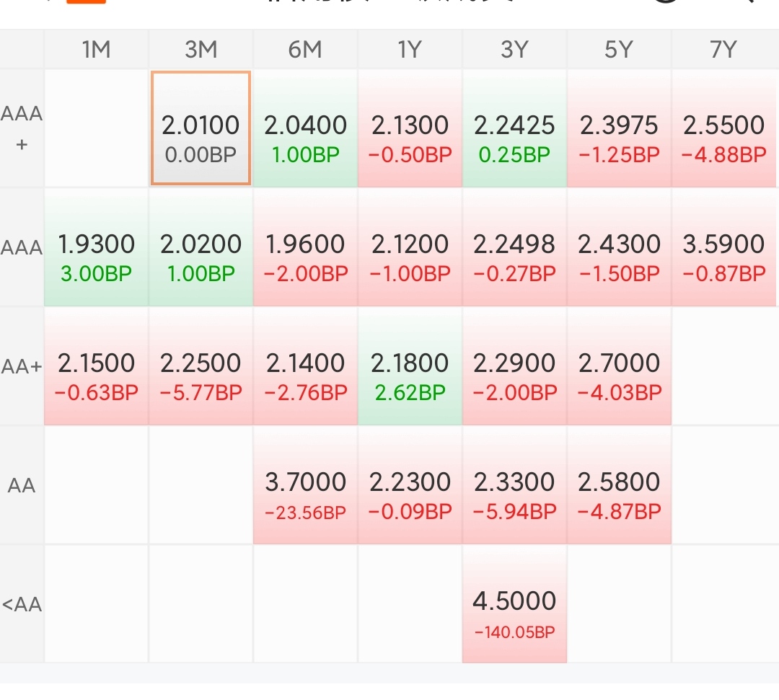Select the AAA 3Y cell showing 2.2498
Image resolution: width=779 pixels, height=700 pixels.
514,247
